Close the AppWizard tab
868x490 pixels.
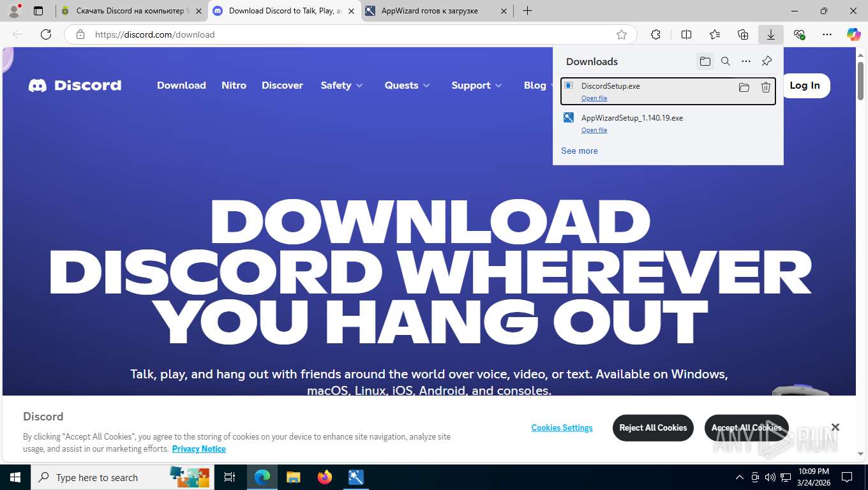(x=504, y=11)
